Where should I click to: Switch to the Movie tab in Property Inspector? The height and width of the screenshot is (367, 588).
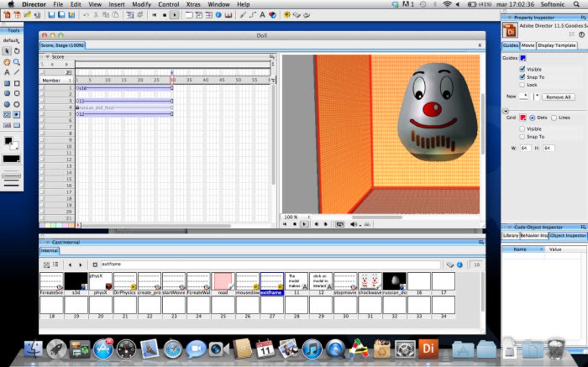coord(527,46)
